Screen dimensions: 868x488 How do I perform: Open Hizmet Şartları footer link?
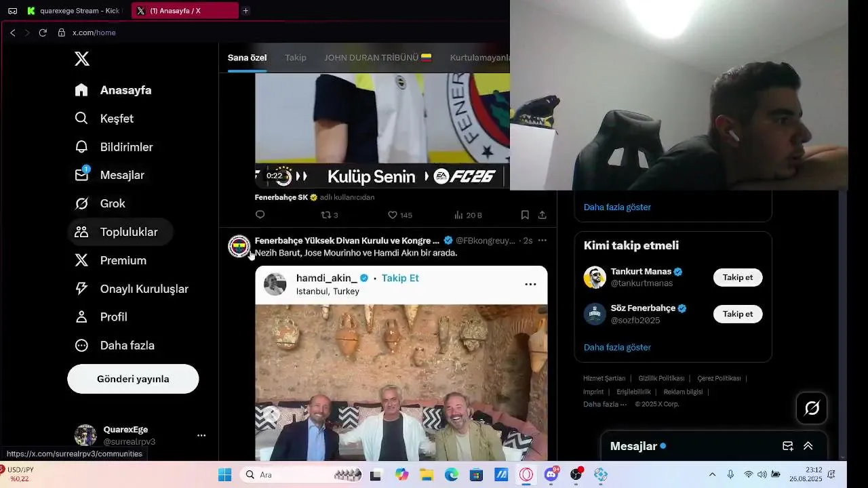604,378
